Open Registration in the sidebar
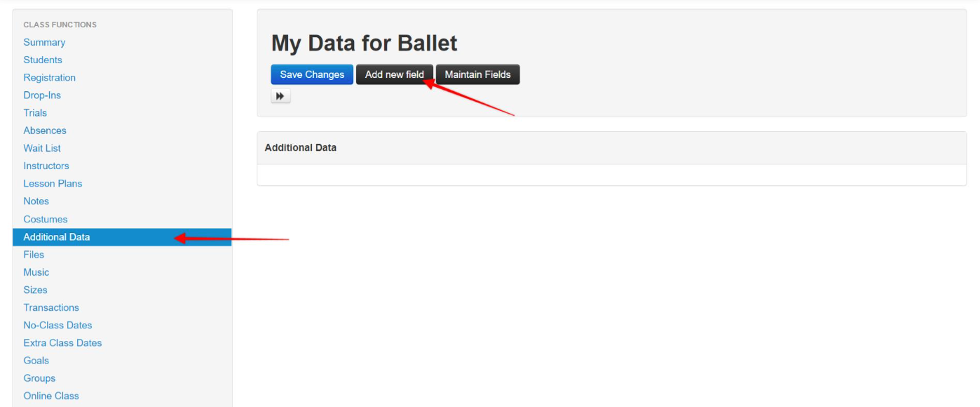The height and width of the screenshot is (407, 980). (49, 77)
